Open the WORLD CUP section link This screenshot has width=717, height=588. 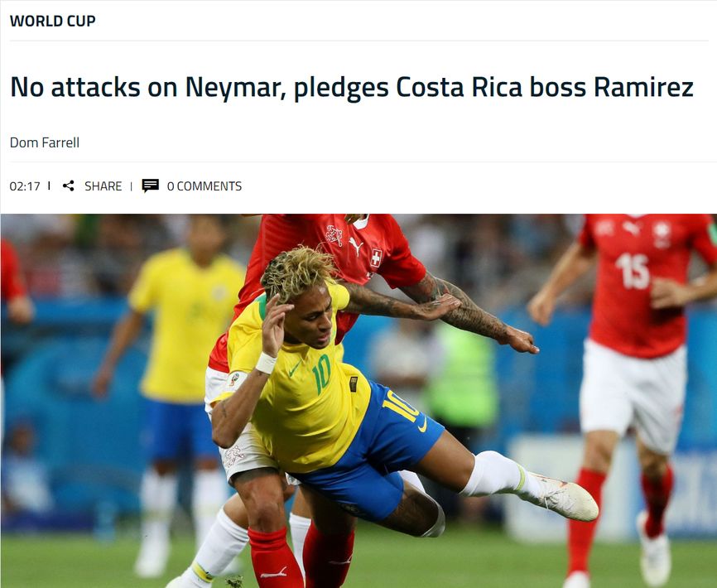(53, 21)
